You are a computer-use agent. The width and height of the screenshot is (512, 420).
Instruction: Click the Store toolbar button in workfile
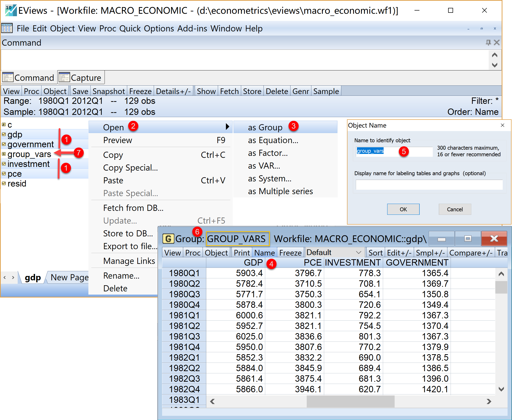(254, 92)
